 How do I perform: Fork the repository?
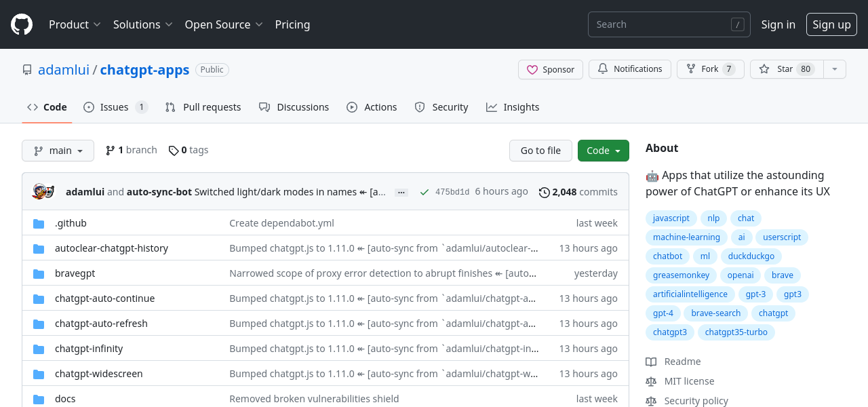pos(710,69)
